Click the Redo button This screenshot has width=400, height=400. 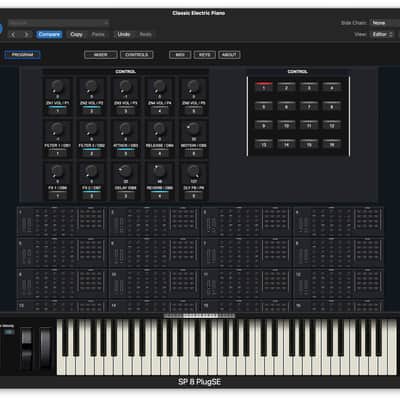click(x=145, y=34)
